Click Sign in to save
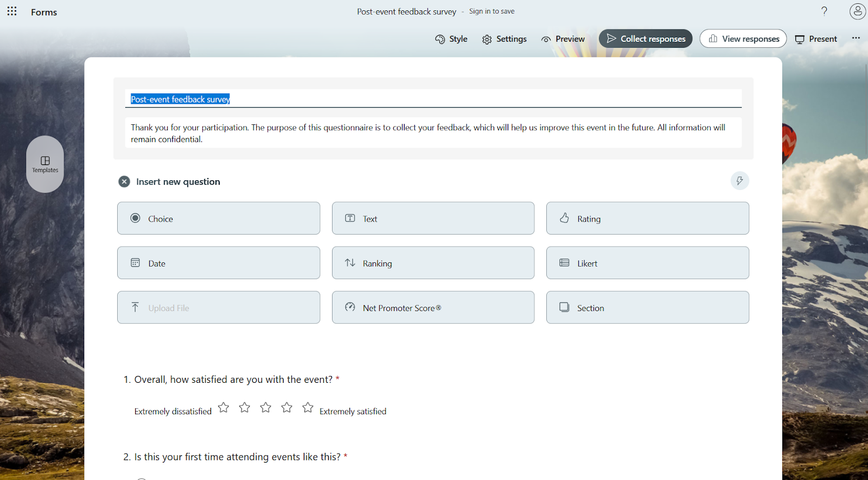 [x=492, y=11]
